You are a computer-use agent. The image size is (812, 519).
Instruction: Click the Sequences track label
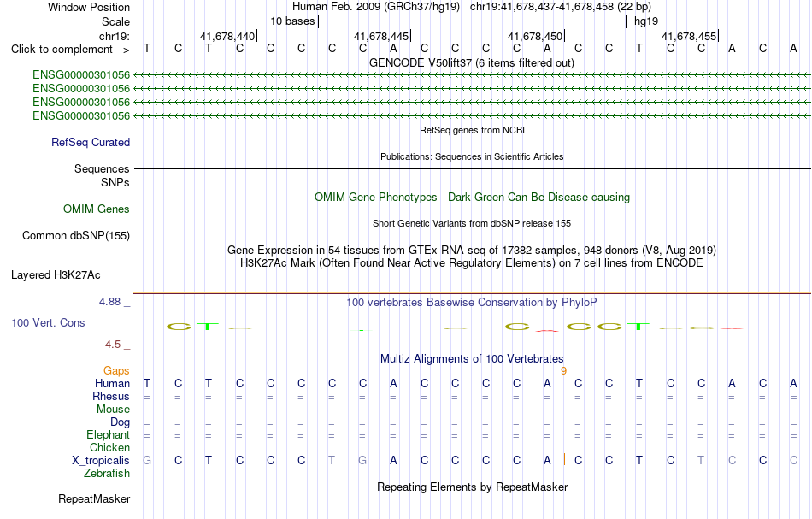coord(102,168)
